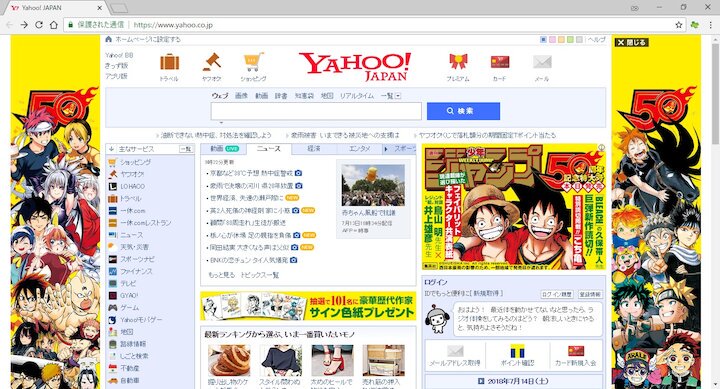Open the 赤ちゃん風船で抗議 news photo
720x389 pixels.
pos(373,186)
